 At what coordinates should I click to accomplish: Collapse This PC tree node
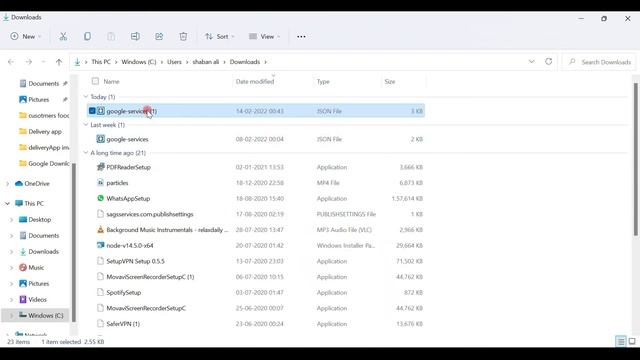pos(7,203)
